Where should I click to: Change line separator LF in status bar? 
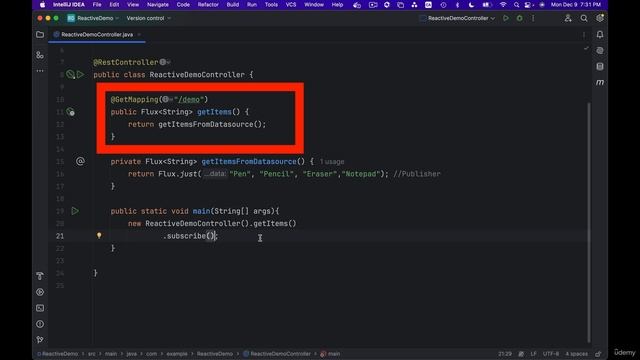[x=533, y=354]
